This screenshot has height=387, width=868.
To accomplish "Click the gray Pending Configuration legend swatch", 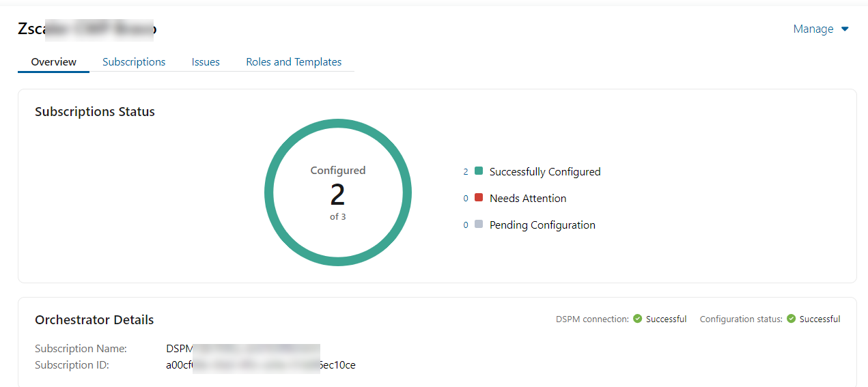I will click(479, 225).
